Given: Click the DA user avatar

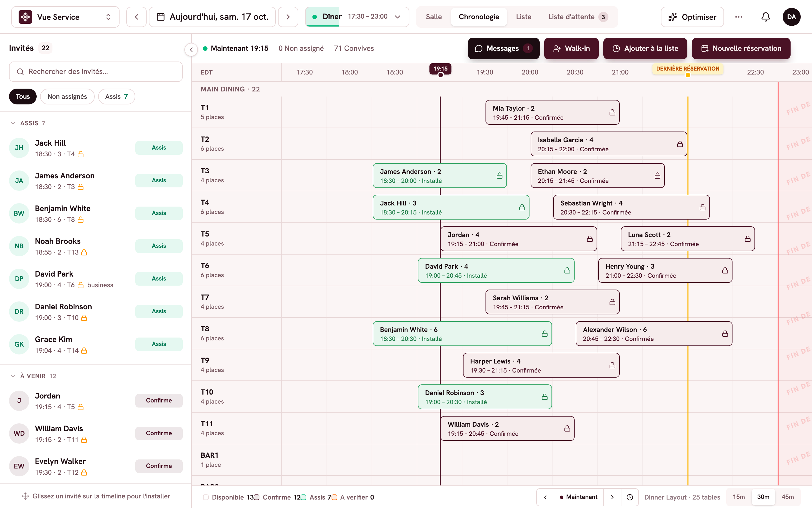Looking at the screenshot, I should pos(791,17).
